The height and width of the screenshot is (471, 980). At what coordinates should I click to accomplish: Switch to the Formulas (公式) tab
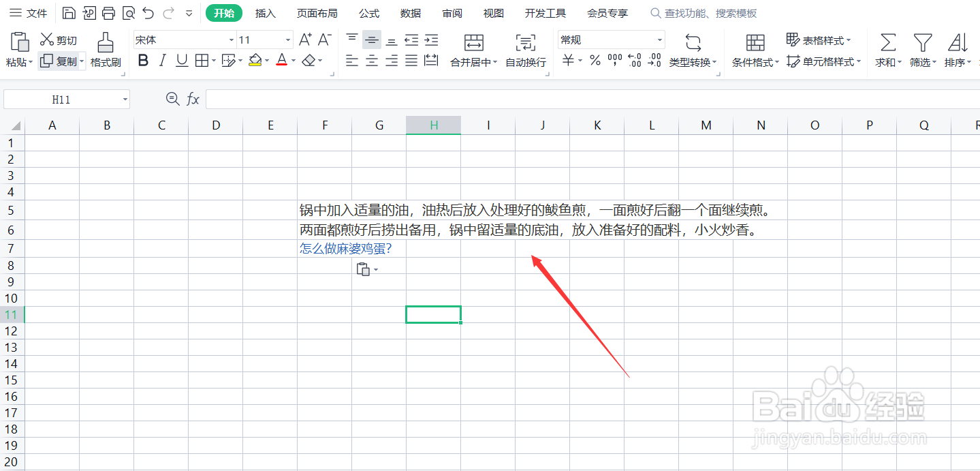[369, 13]
